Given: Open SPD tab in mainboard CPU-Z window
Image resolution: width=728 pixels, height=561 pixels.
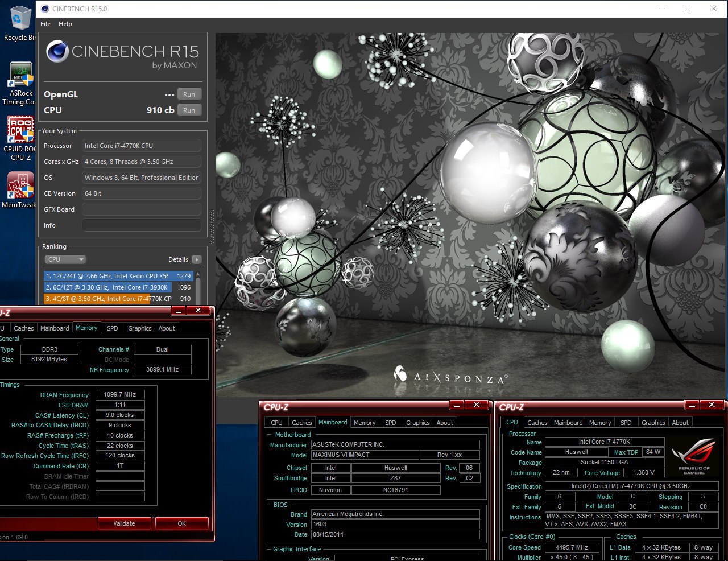Looking at the screenshot, I should point(391,423).
